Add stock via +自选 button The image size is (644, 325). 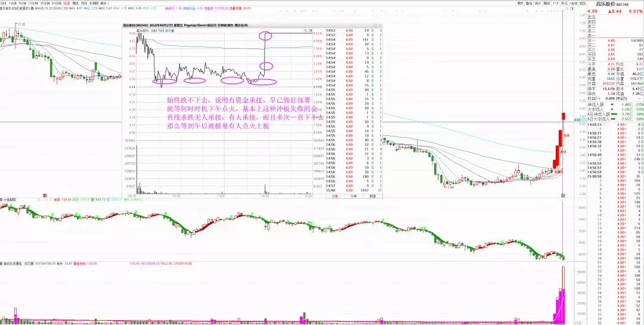pyautogui.click(x=574, y=4)
